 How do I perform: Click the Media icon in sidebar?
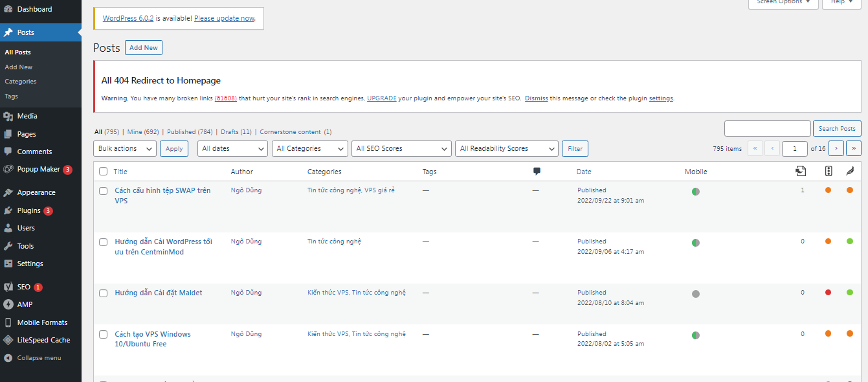[x=8, y=117]
